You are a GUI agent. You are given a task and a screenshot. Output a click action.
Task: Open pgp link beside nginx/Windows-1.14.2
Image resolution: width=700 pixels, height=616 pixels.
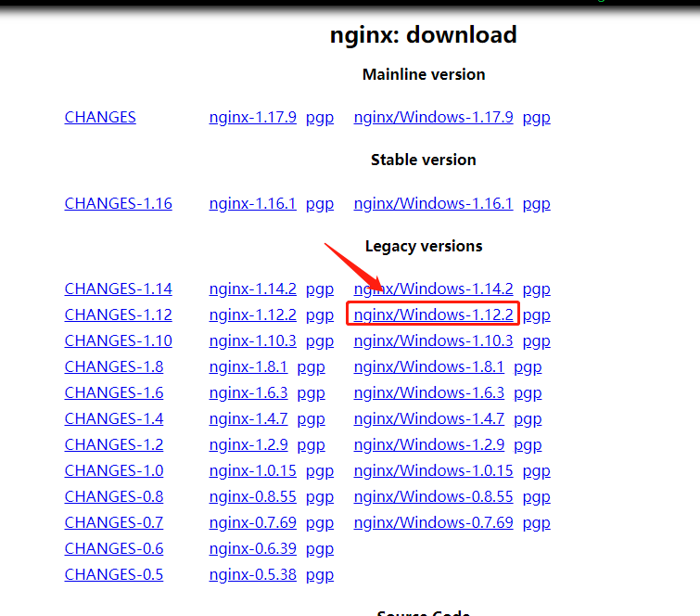click(x=537, y=289)
